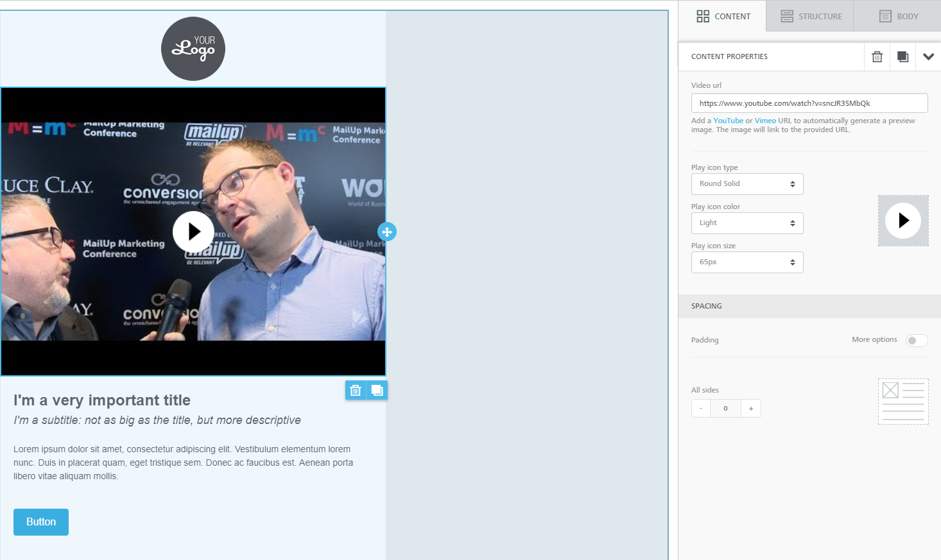Collapse the Content Properties panel chevron
This screenshot has width=941, height=560.
928,56
